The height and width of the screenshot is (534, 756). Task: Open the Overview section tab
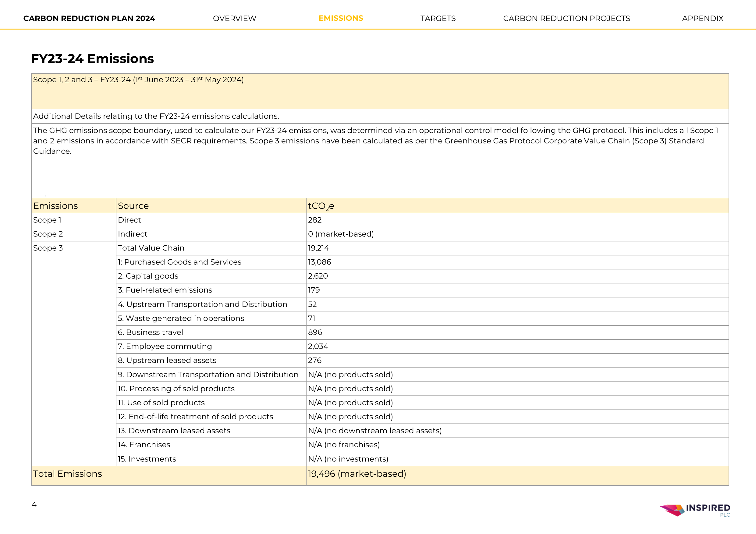click(234, 19)
